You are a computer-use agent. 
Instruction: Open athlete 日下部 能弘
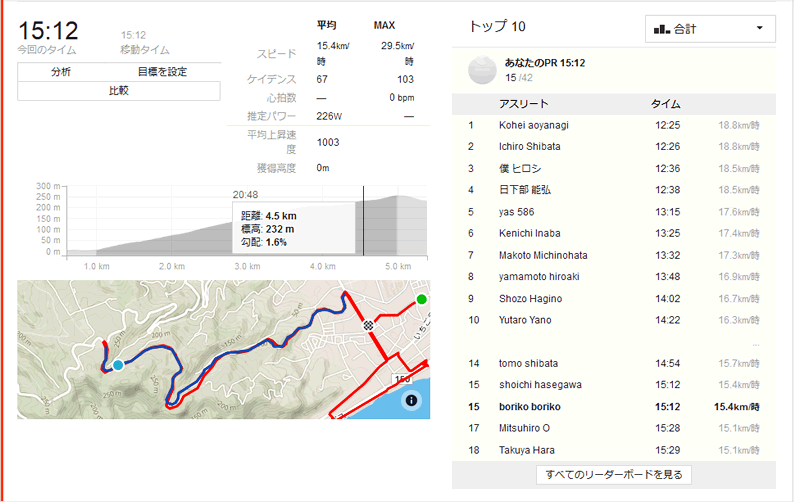pos(525,190)
